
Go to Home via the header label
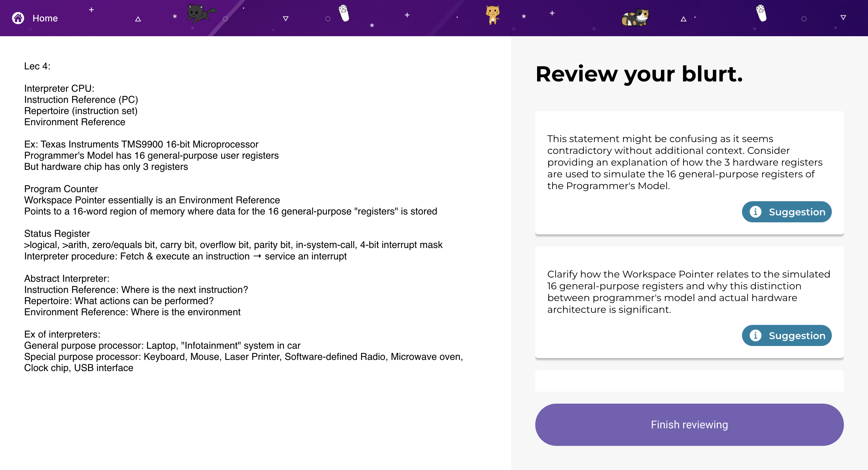pyautogui.click(x=45, y=18)
